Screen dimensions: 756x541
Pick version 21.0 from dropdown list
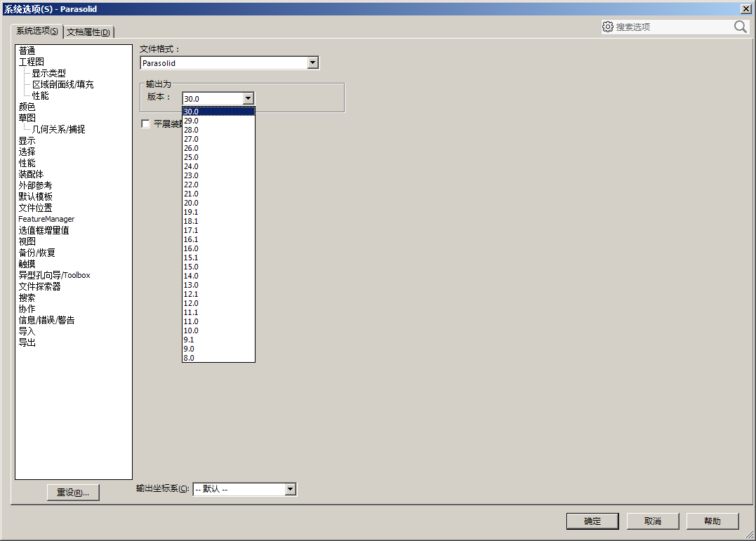(x=218, y=194)
